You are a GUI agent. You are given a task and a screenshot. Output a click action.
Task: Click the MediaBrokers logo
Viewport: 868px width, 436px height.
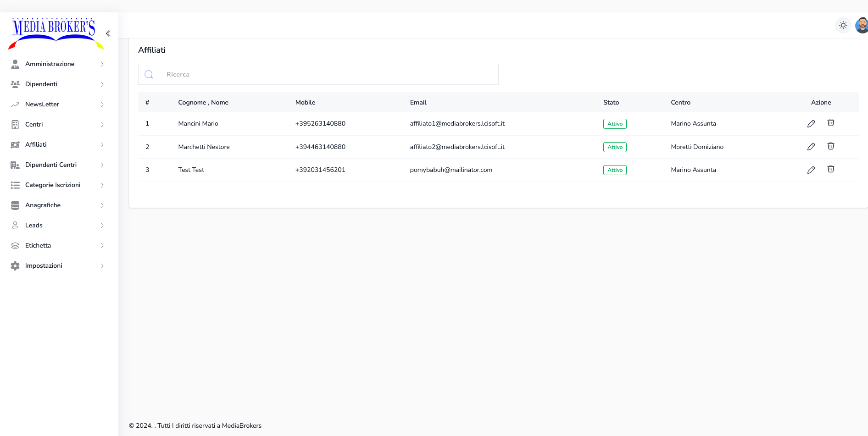tap(55, 33)
